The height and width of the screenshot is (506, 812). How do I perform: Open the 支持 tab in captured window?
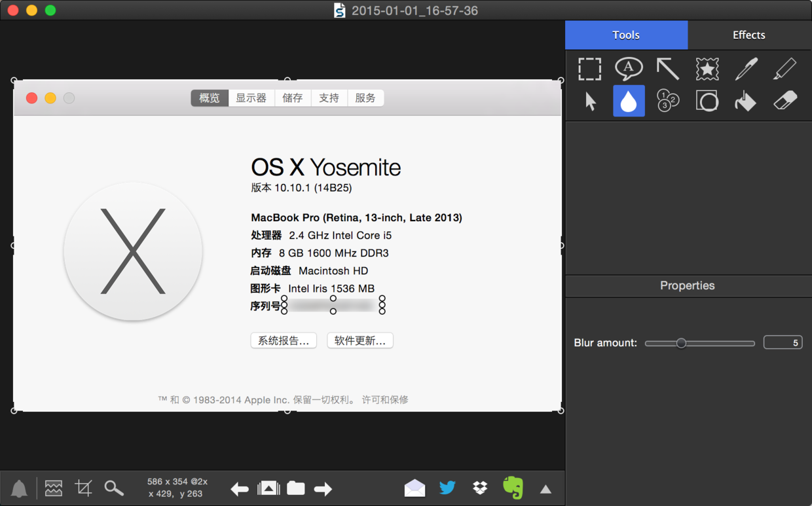coord(329,98)
